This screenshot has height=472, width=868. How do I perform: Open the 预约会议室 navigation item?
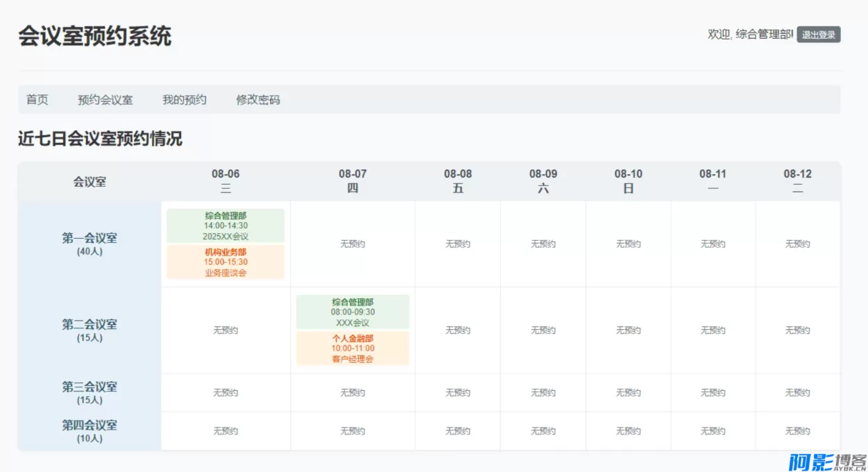pyautogui.click(x=103, y=99)
